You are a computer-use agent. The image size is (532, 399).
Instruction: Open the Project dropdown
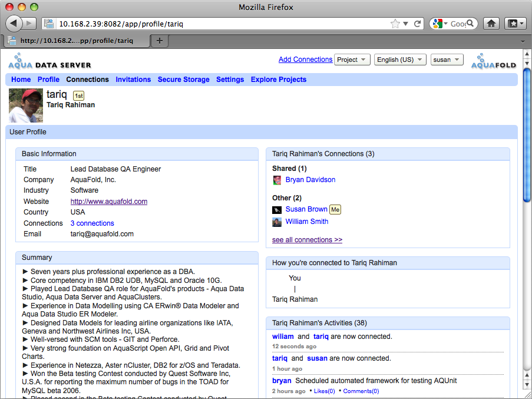(x=352, y=60)
